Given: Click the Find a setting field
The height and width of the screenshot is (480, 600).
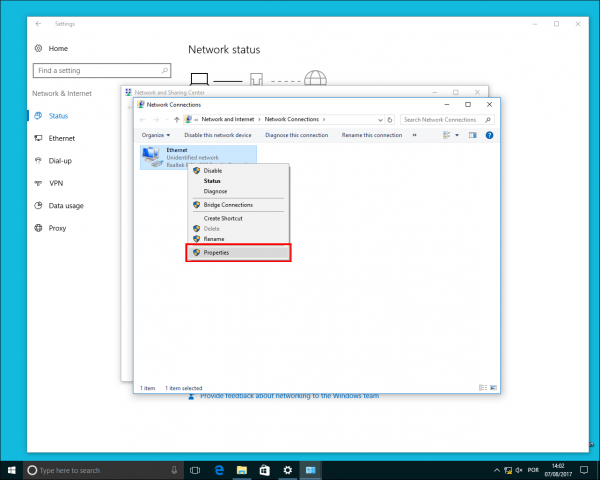Looking at the screenshot, I should [x=102, y=70].
